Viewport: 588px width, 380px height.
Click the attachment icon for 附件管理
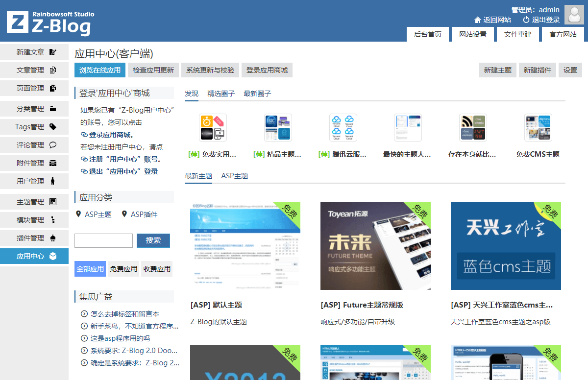tap(53, 163)
